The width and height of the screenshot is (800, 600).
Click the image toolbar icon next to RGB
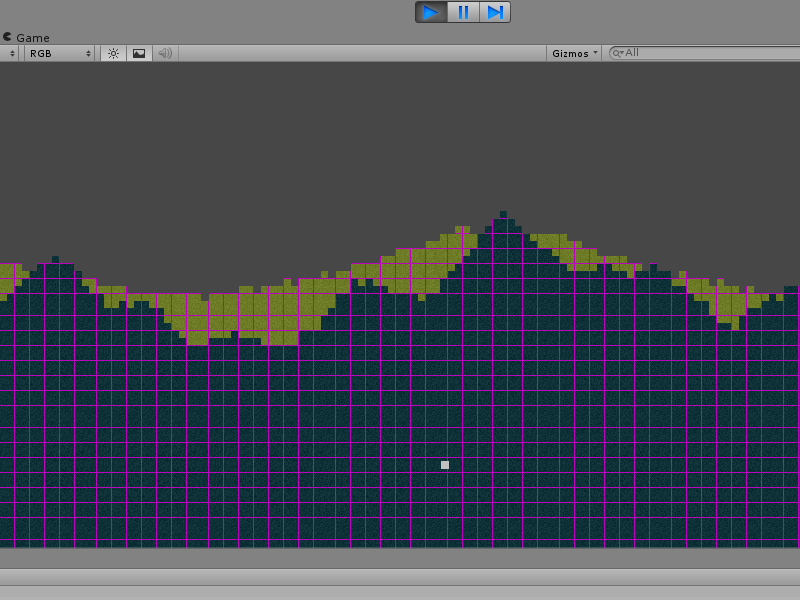[137, 53]
